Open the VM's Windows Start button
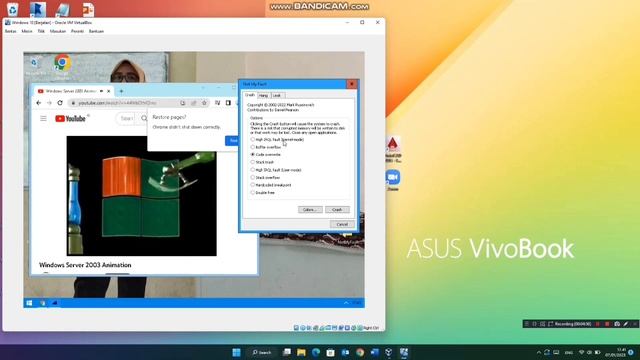This screenshot has width=640, height=360. [x=29, y=303]
